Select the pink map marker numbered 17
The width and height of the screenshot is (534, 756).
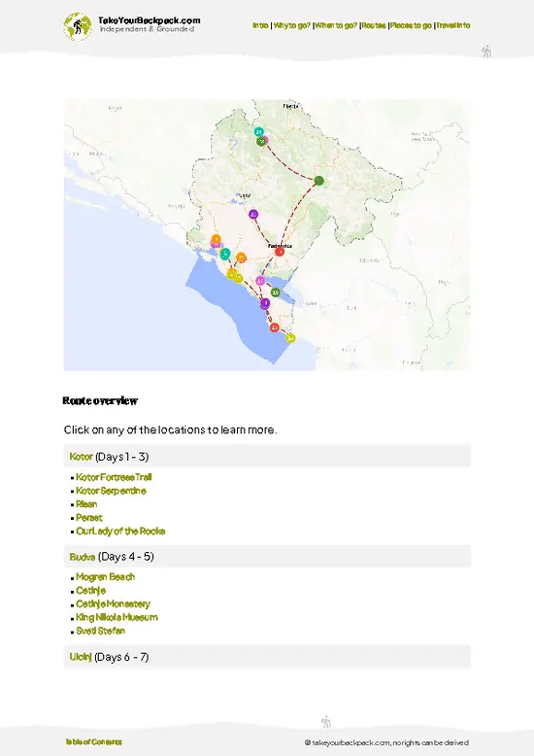pos(260,280)
